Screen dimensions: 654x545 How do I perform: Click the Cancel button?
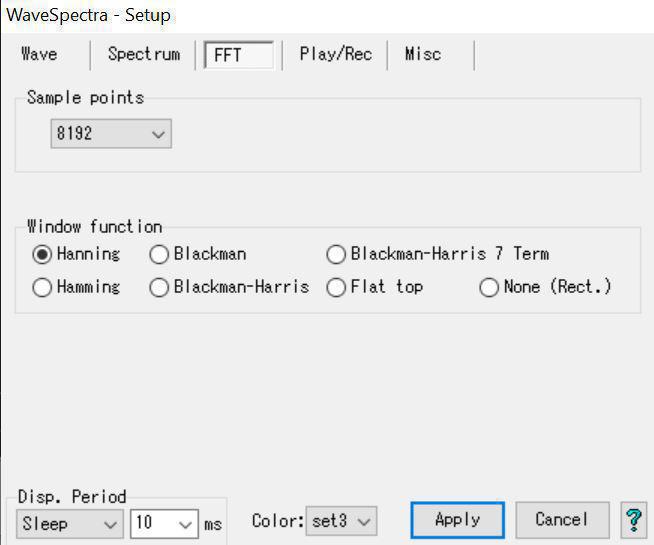[x=562, y=520]
